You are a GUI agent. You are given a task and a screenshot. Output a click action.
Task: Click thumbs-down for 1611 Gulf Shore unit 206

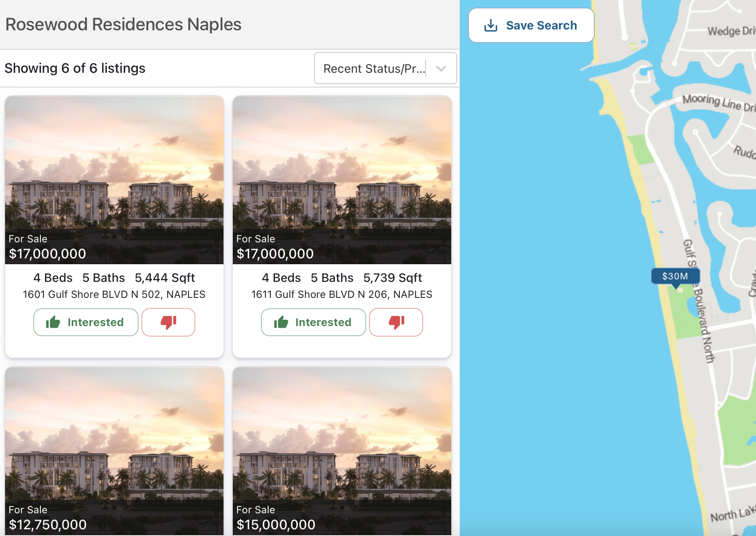[396, 322]
